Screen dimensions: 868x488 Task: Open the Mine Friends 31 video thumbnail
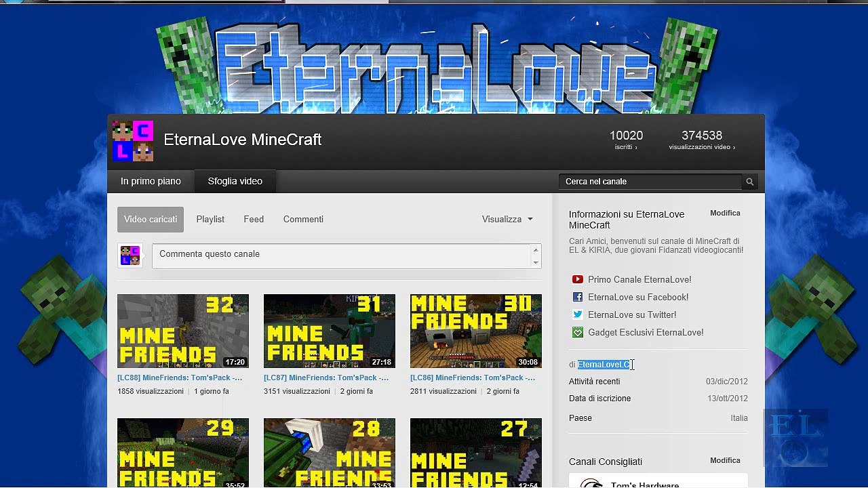(330, 331)
